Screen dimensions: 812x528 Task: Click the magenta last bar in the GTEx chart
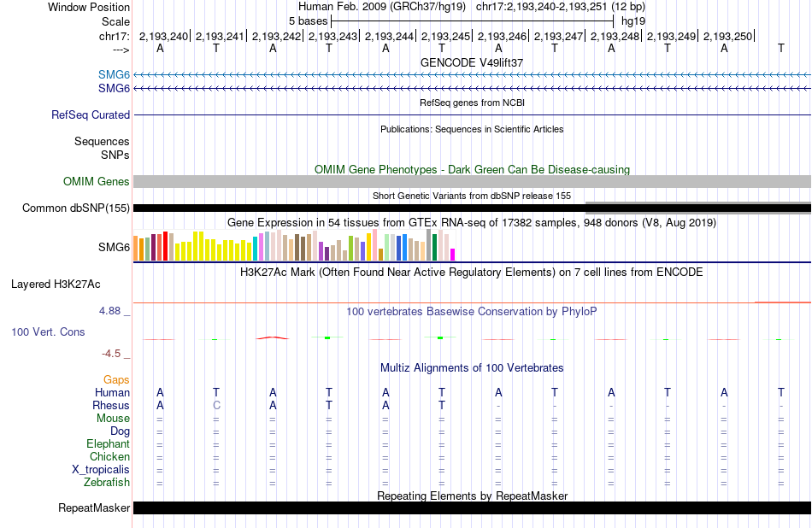pyautogui.click(x=453, y=255)
